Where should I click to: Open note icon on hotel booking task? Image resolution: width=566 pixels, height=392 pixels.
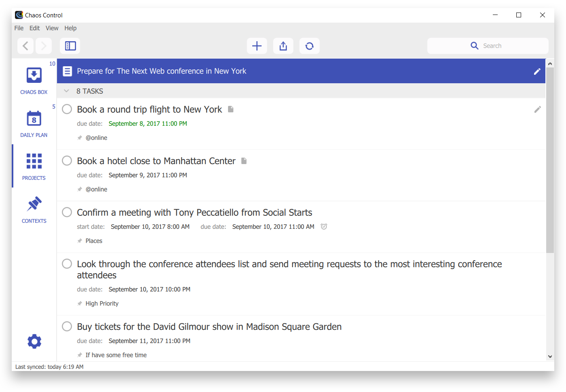[x=244, y=161]
